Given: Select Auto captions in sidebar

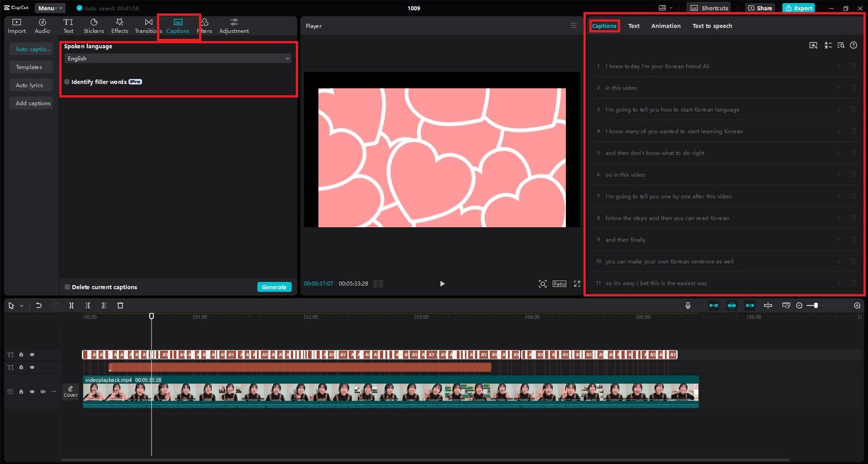Looking at the screenshot, I should point(32,49).
